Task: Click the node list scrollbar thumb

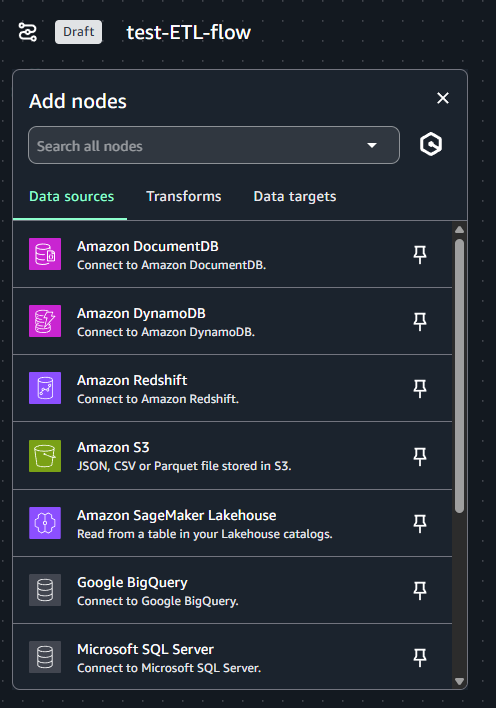Action: [459, 376]
